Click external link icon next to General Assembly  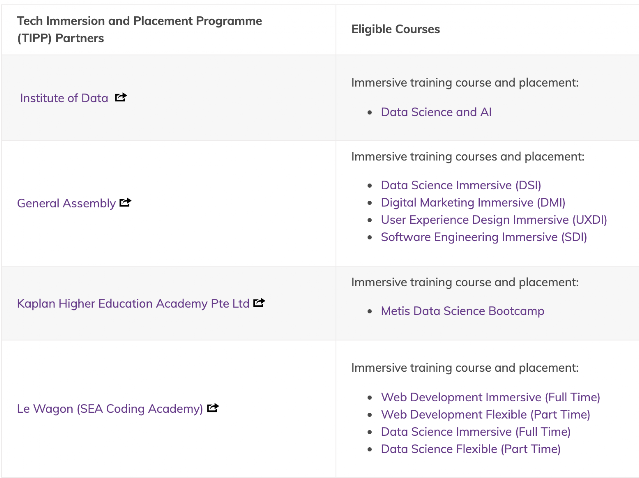pos(125,203)
